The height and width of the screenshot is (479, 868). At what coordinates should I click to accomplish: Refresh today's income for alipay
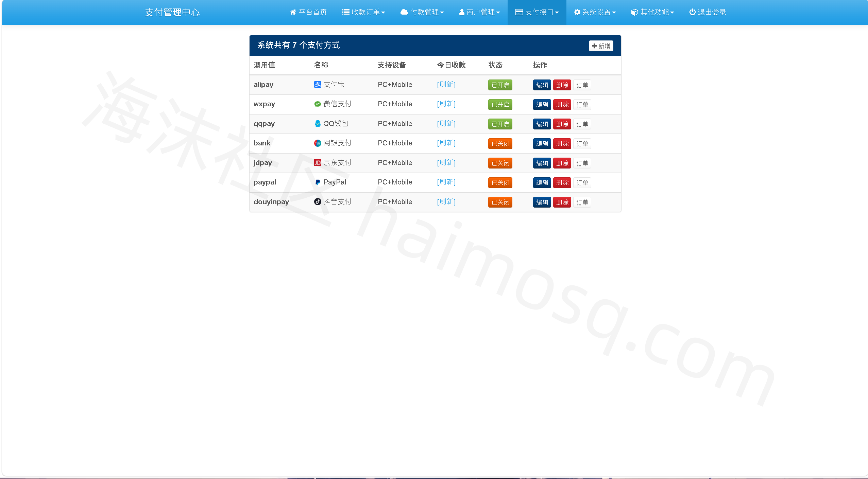pyautogui.click(x=446, y=85)
